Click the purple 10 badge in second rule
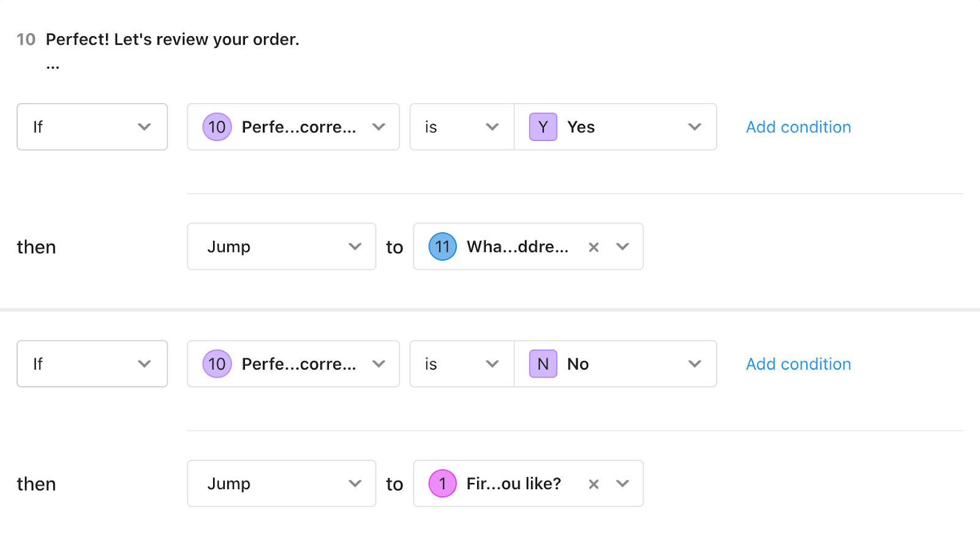 click(x=217, y=364)
